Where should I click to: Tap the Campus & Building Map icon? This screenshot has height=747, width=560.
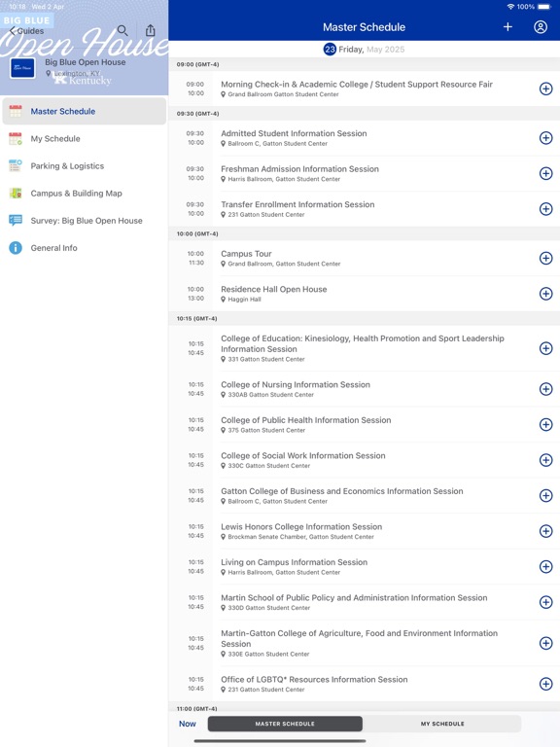click(x=16, y=193)
